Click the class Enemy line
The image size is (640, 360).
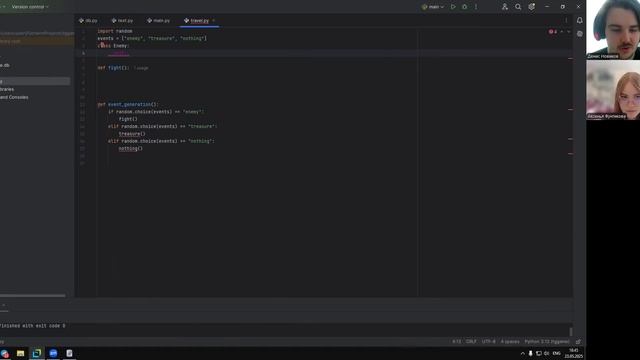coord(113,46)
